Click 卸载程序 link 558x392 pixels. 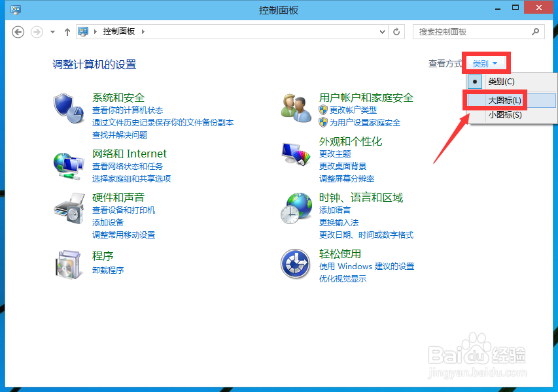(x=108, y=270)
